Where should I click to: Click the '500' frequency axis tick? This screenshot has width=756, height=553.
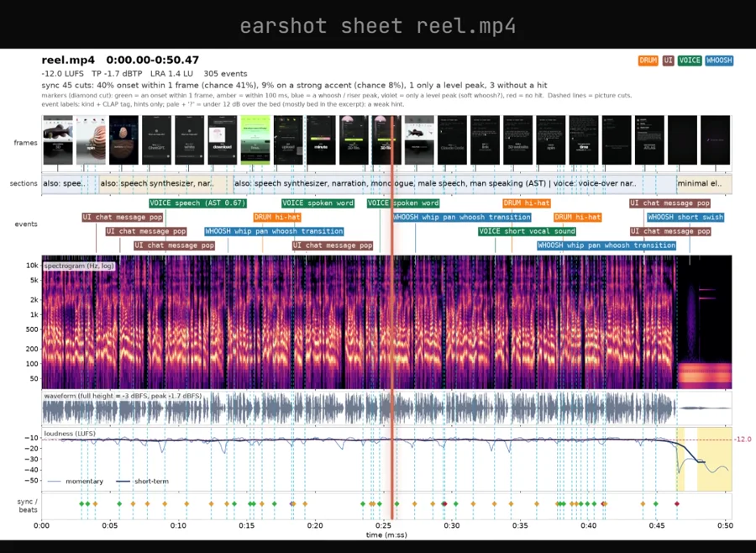click(x=32, y=329)
